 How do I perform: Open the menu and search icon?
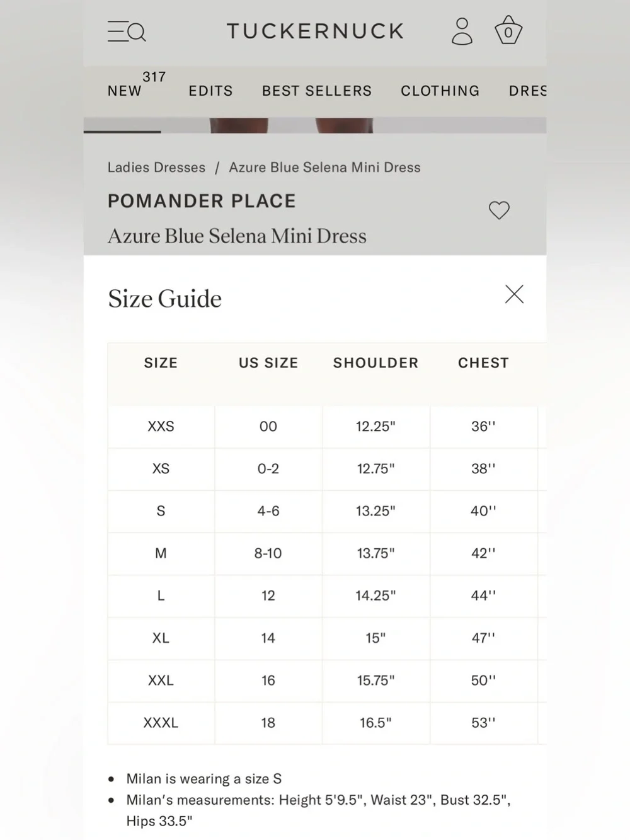pyautogui.click(x=127, y=31)
